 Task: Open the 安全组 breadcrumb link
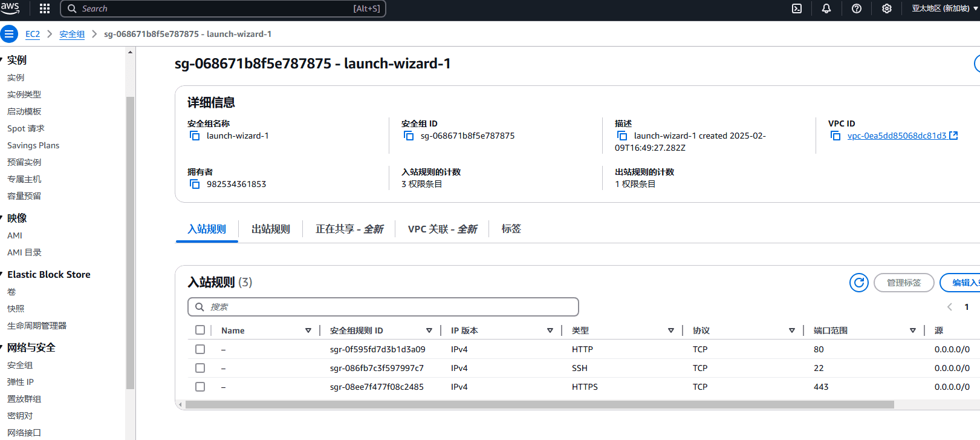[72, 34]
